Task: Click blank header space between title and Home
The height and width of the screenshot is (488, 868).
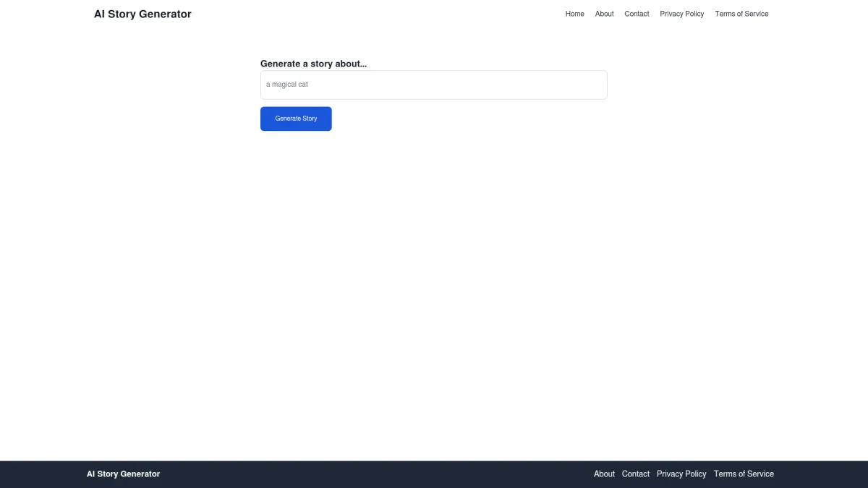Action: [376, 14]
